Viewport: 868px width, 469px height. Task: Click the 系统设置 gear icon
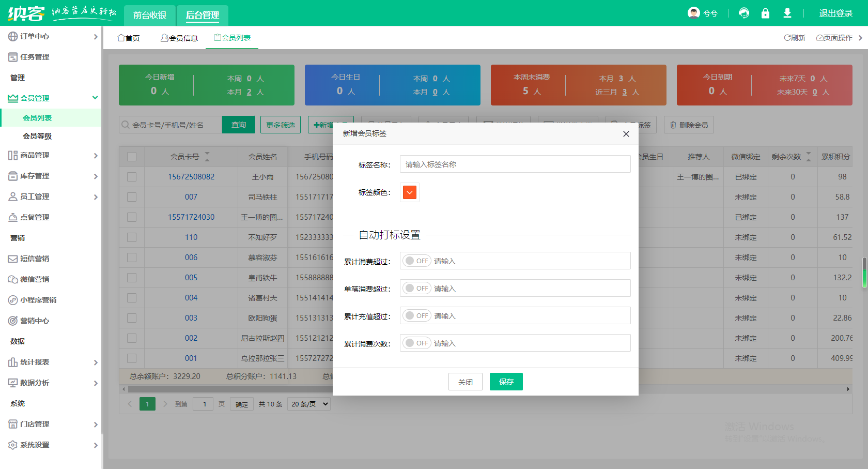point(13,445)
